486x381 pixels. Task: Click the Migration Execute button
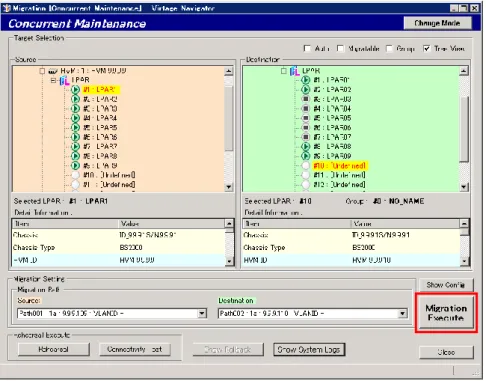coord(446,313)
